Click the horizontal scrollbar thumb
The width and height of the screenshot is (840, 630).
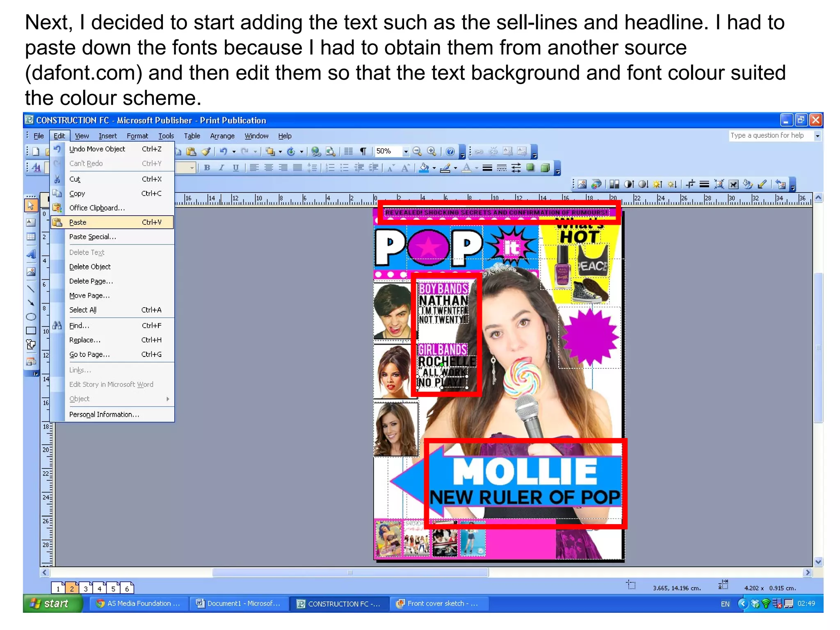[350, 573]
